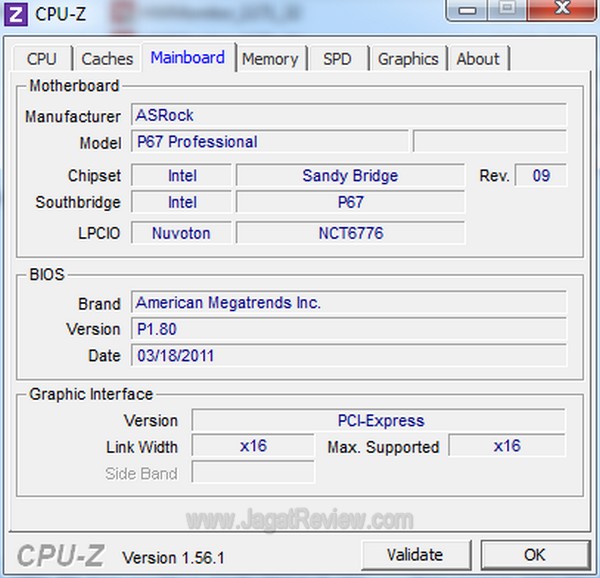Image resolution: width=600 pixels, height=578 pixels.
Task: Select the ASRock manufacturer field
Action: pyautogui.click(x=349, y=115)
